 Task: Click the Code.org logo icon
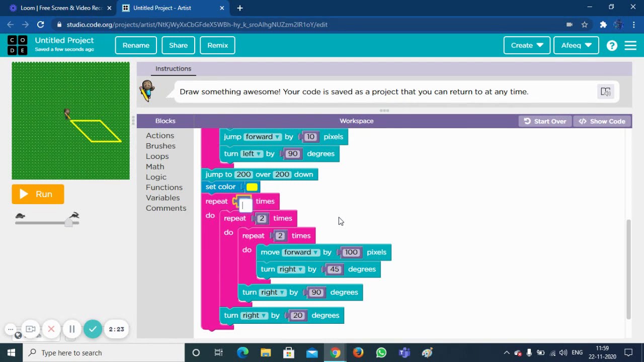18,45
